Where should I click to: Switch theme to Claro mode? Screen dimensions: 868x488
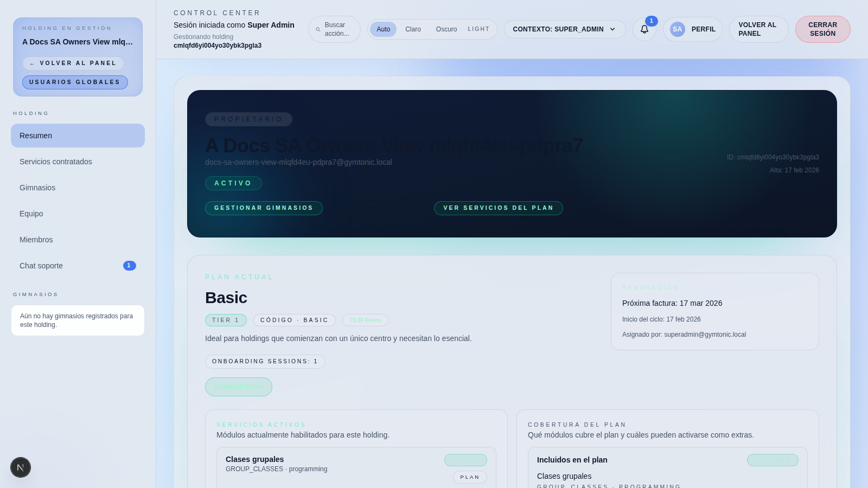[413, 29]
